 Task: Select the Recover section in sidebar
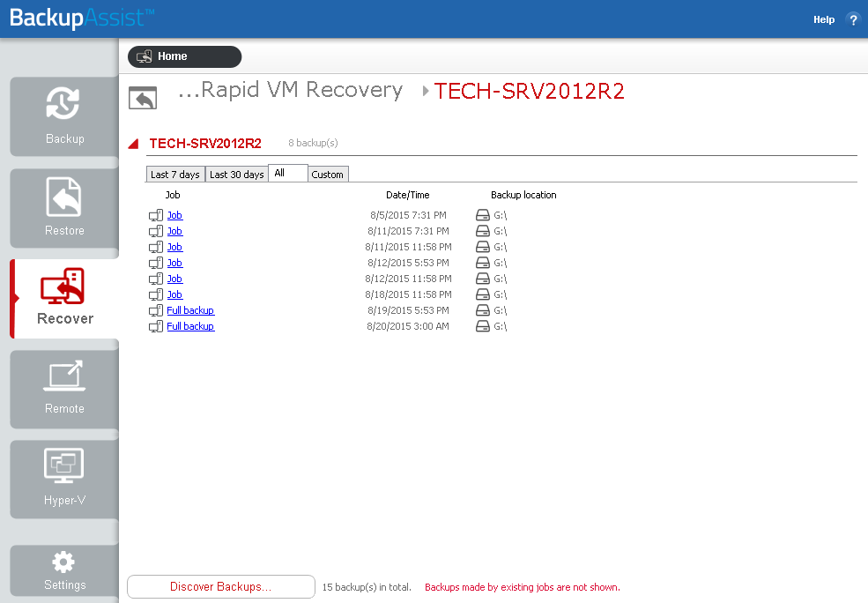point(64,299)
